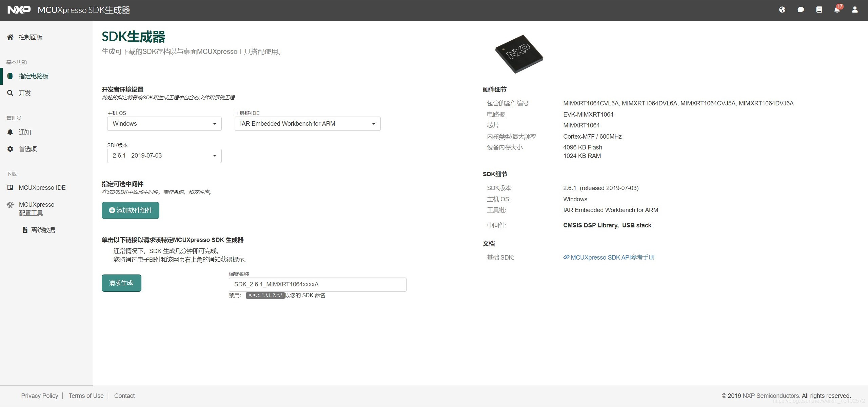Click the NXP logo in header
Screen dimensions: 868x407
19,10
